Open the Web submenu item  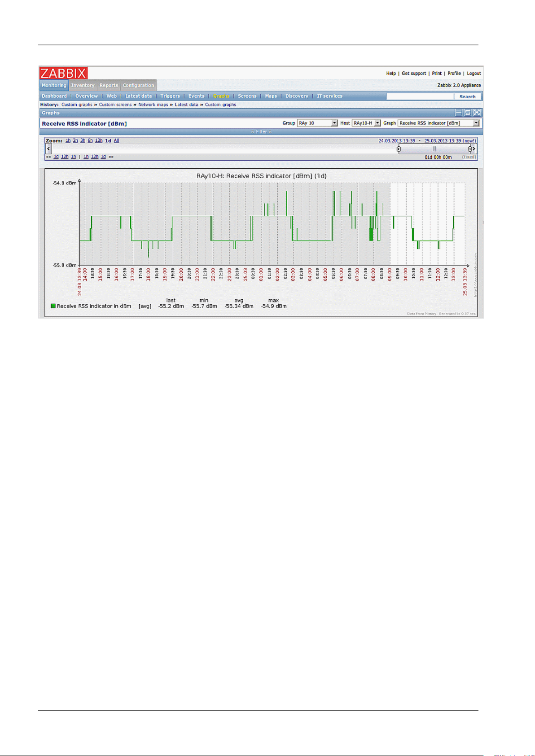click(x=112, y=96)
